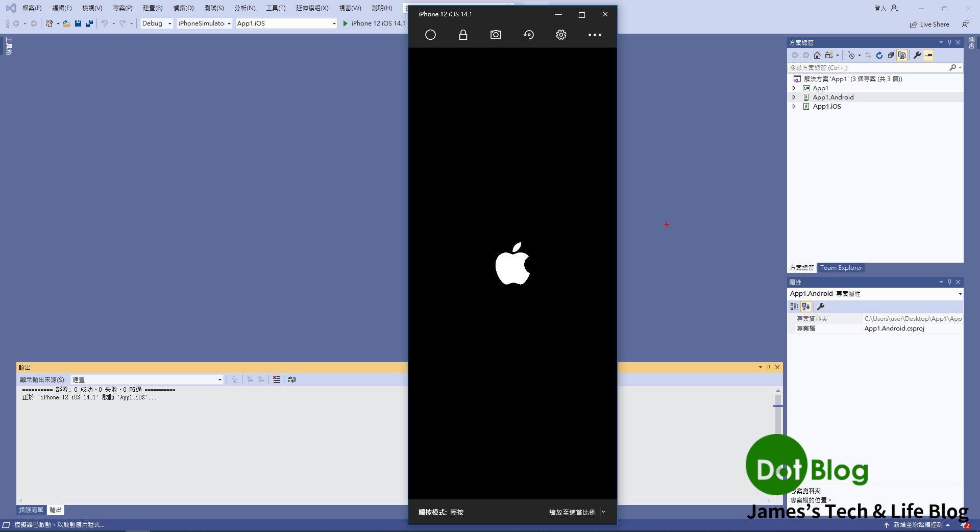
Task: Switch Properties panel to alphabetical sorting
Action: (x=805, y=307)
